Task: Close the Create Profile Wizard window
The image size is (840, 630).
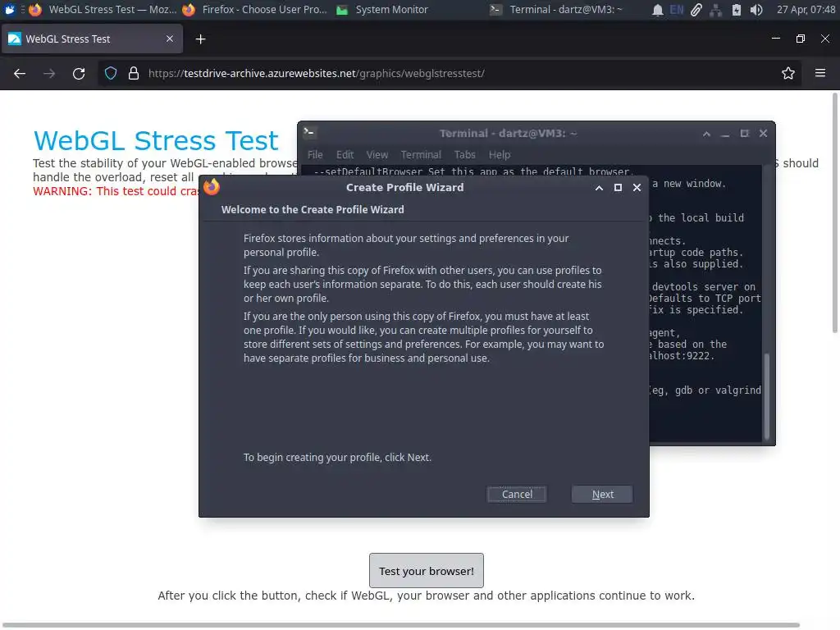Action: click(637, 188)
